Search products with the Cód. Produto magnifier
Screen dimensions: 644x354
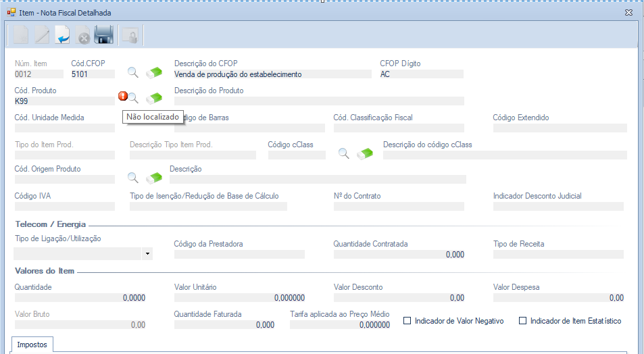[x=133, y=98]
